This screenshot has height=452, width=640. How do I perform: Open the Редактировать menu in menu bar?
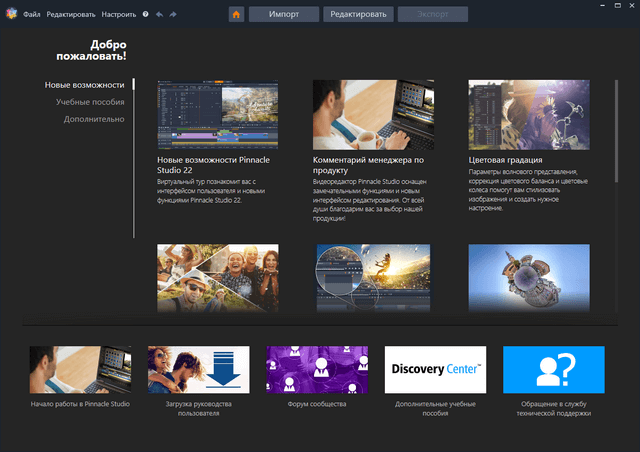click(x=71, y=15)
